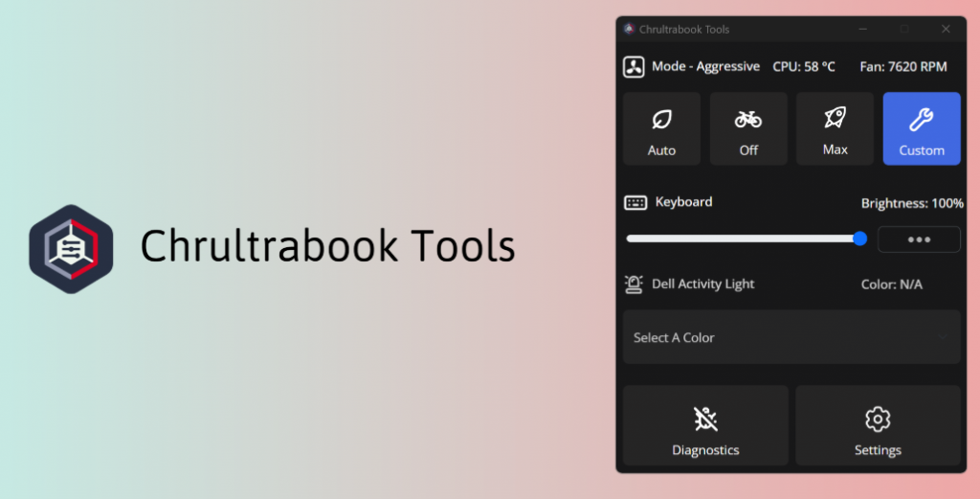The image size is (980, 499).
Task: Click the Dell Activity Light siren icon
Action: 634,284
